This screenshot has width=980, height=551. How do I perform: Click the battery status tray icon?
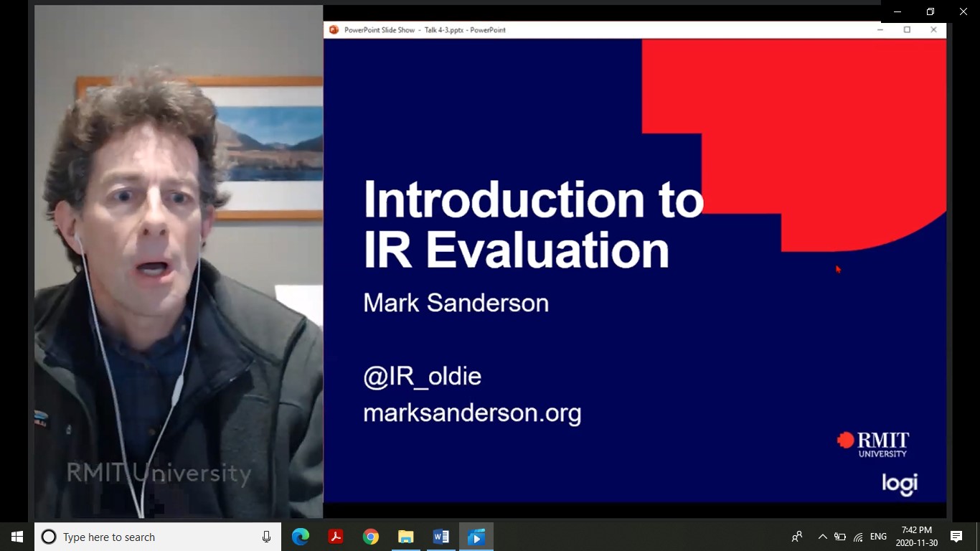tap(840, 537)
